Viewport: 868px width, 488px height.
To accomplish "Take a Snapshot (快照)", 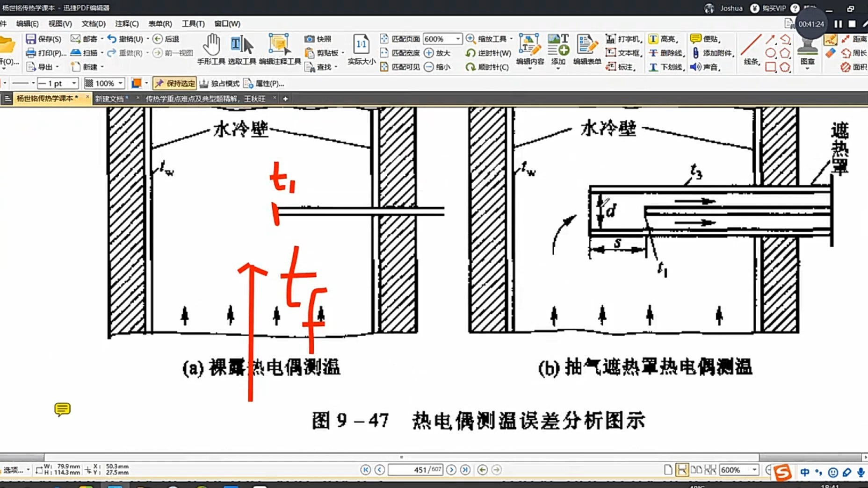I will [x=318, y=39].
